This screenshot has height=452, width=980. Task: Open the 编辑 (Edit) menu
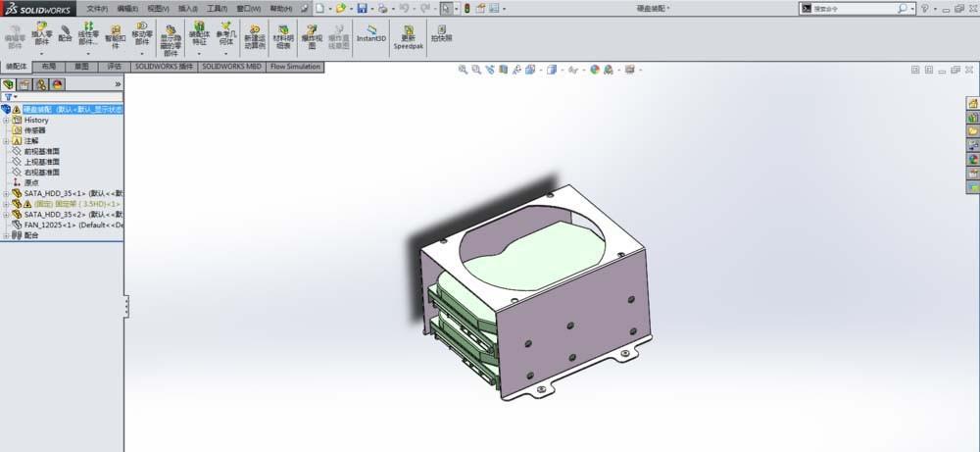(127, 9)
